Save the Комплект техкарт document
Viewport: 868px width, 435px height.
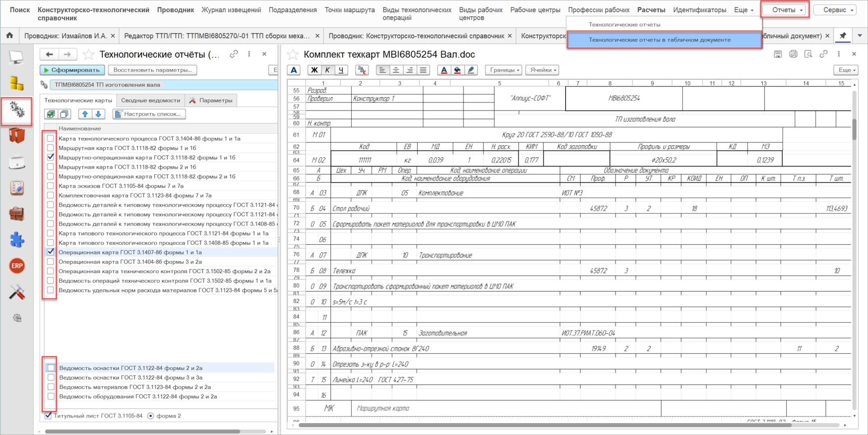(x=778, y=54)
